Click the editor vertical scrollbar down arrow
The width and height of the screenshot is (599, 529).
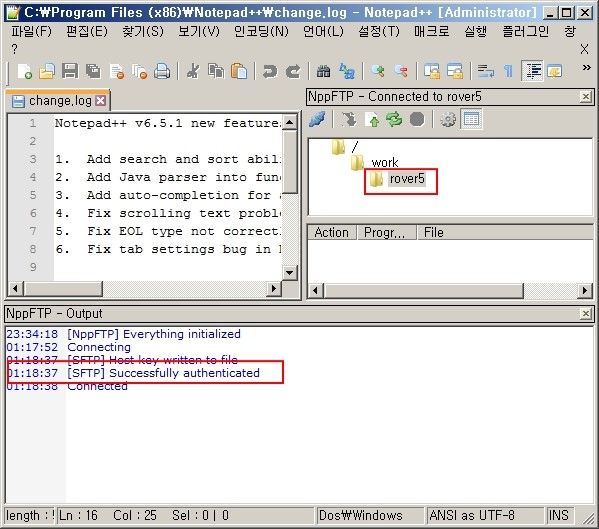click(x=290, y=273)
